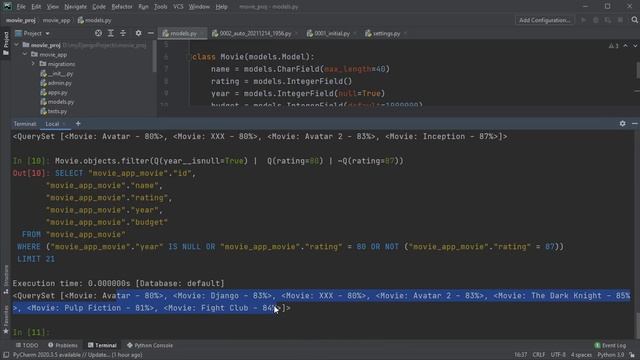Screen dimensions: 640x360
Task: Click the Collapse All icon in Project panel
Action: coord(123,33)
